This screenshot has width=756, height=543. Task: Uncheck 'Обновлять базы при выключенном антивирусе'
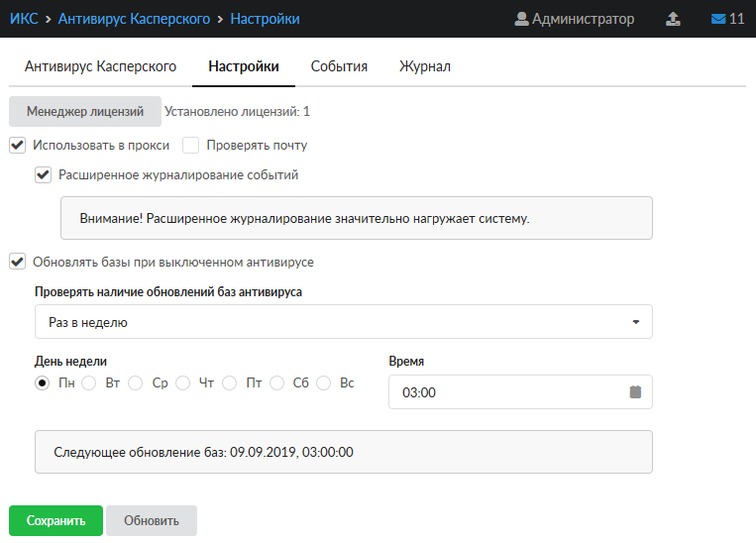[17, 263]
